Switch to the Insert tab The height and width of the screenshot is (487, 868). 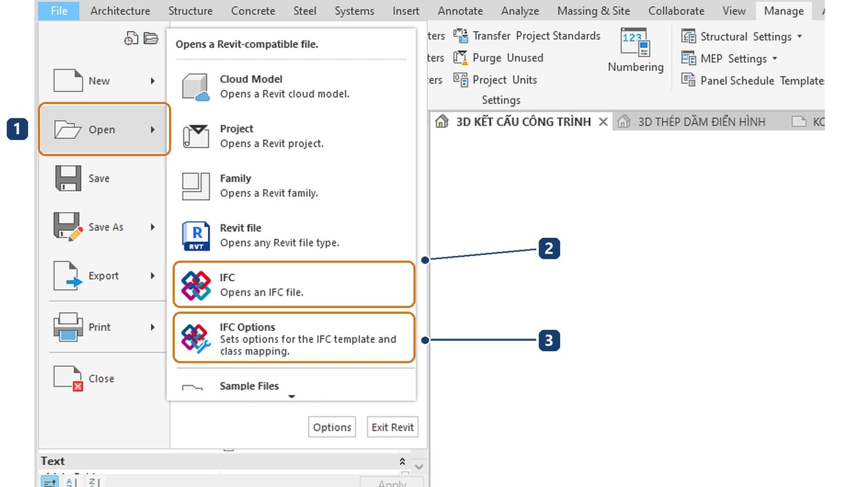(x=406, y=11)
